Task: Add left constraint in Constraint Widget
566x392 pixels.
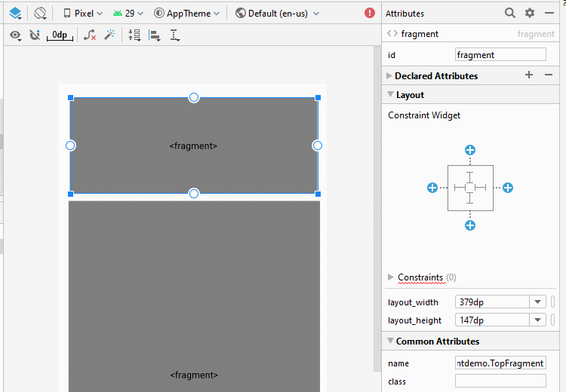Action: (432, 188)
